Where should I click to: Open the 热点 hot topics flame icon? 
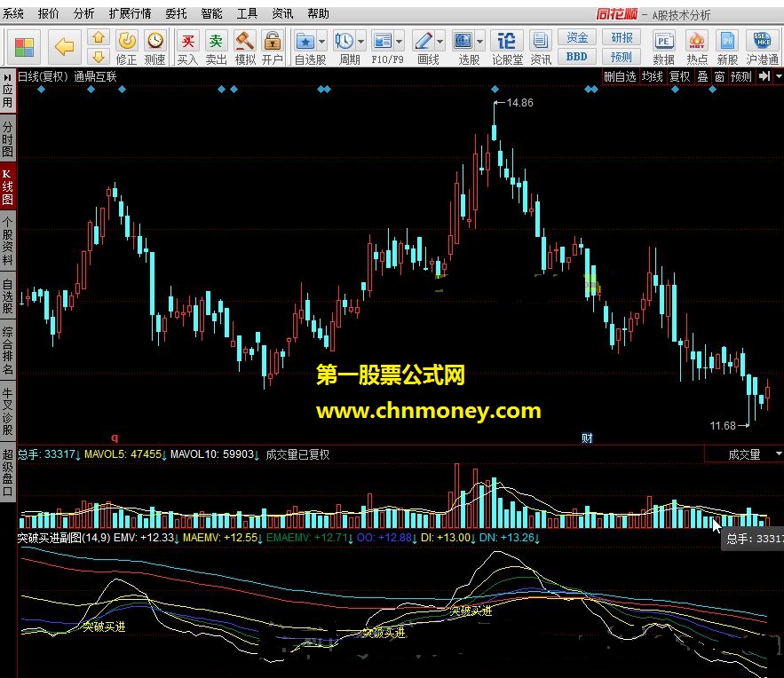697,41
